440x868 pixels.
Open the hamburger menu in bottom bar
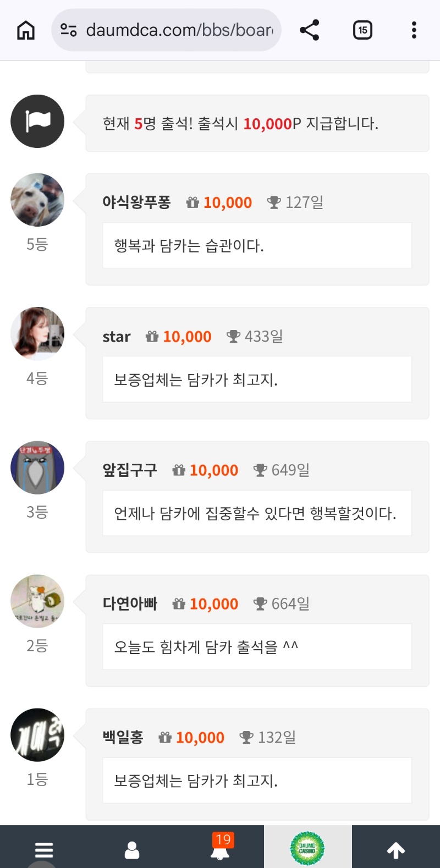[x=44, y=850]
